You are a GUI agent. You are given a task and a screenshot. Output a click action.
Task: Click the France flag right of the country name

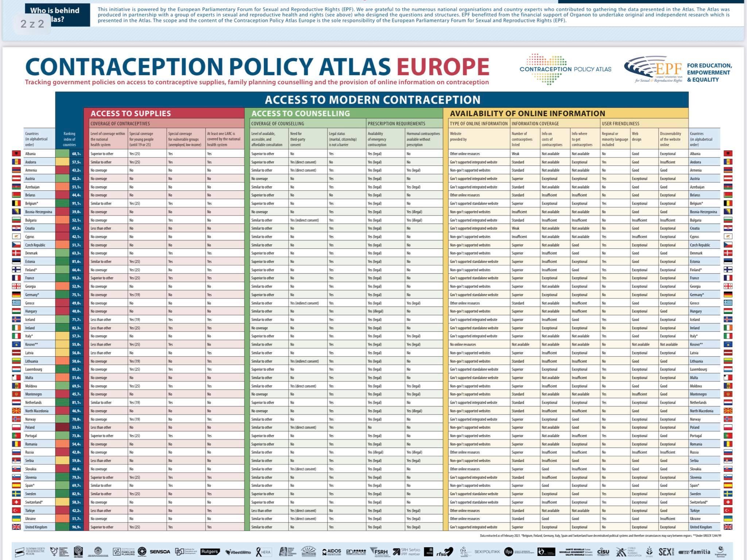pyautogui.click(x=728, y=278)
